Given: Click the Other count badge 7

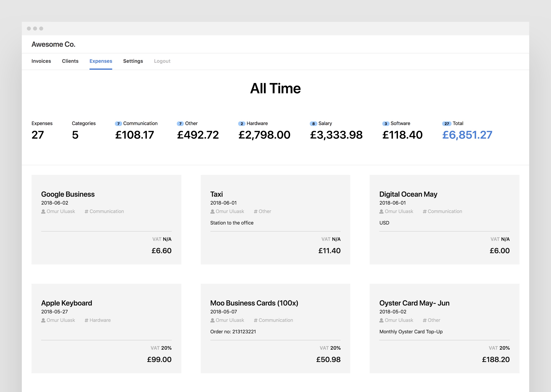Looking at the screenshot, I should point(180,124).
